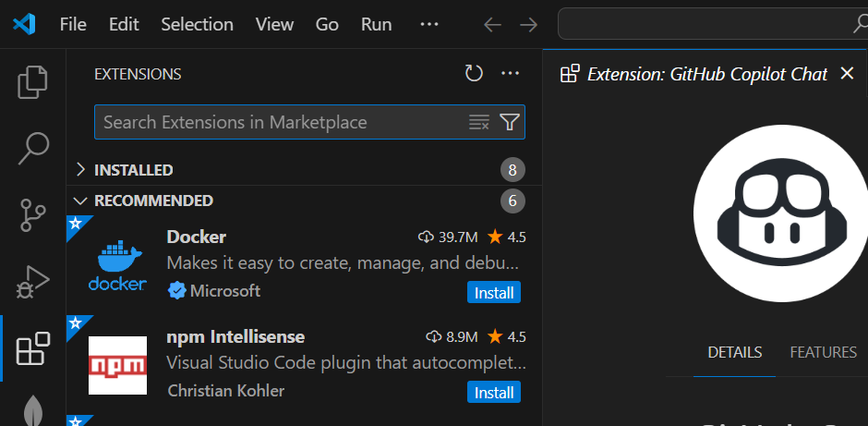Refresh the extensions list

[474, 74]
